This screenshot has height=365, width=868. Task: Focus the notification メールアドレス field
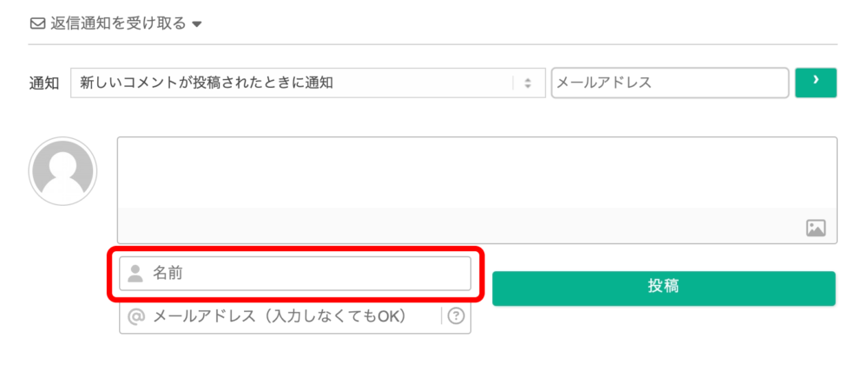click(x=670, y=83)
